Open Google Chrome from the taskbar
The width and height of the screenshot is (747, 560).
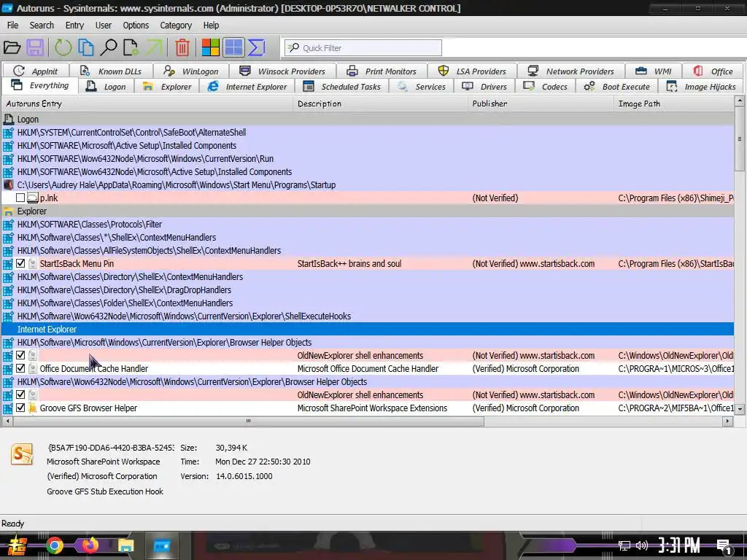pyautogui.click(x=54, y=545)
